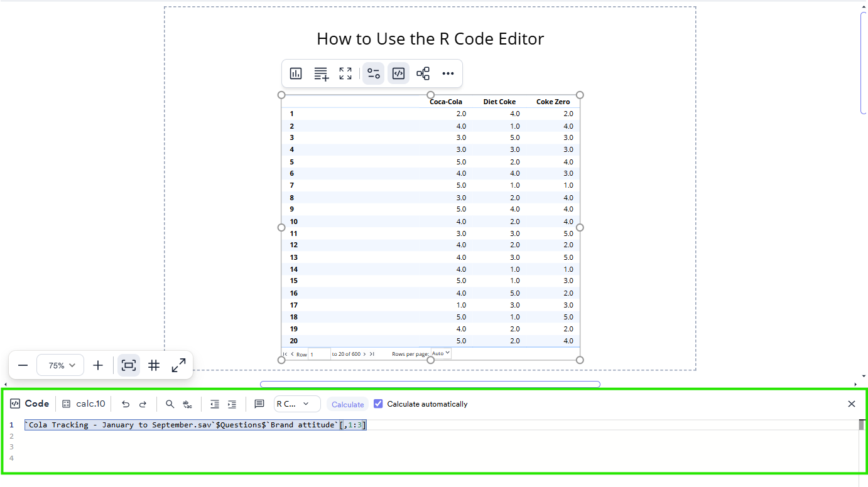Redo the code edit
The height and width of the screenshot is (487, 868).
143,404
